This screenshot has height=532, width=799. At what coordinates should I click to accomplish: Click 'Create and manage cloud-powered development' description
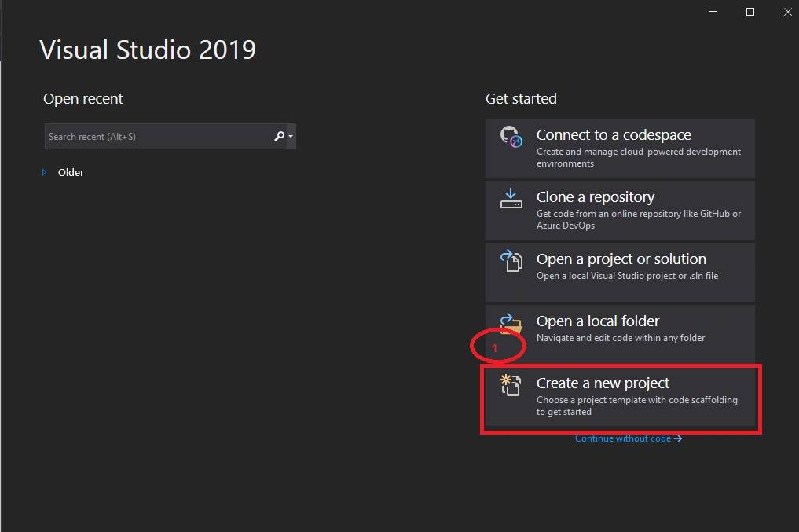(639, 157)
